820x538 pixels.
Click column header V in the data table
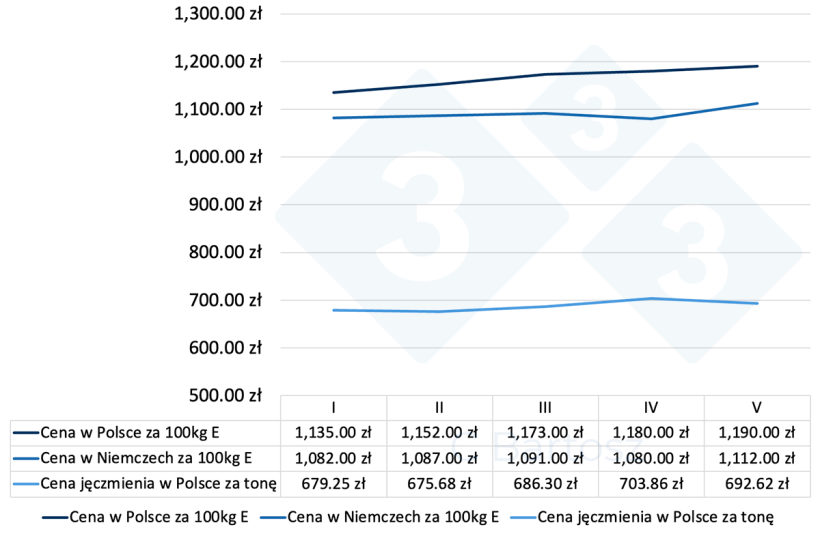tap(757, 408)
